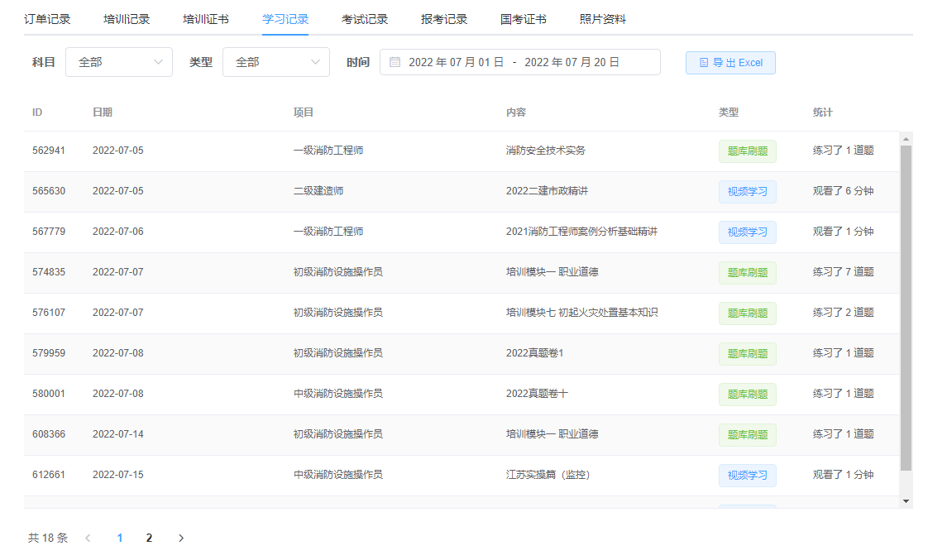The width and height of the screenshot is (928, 560).
Task: Click the 导出 Excel button
Action: (730, 63)
